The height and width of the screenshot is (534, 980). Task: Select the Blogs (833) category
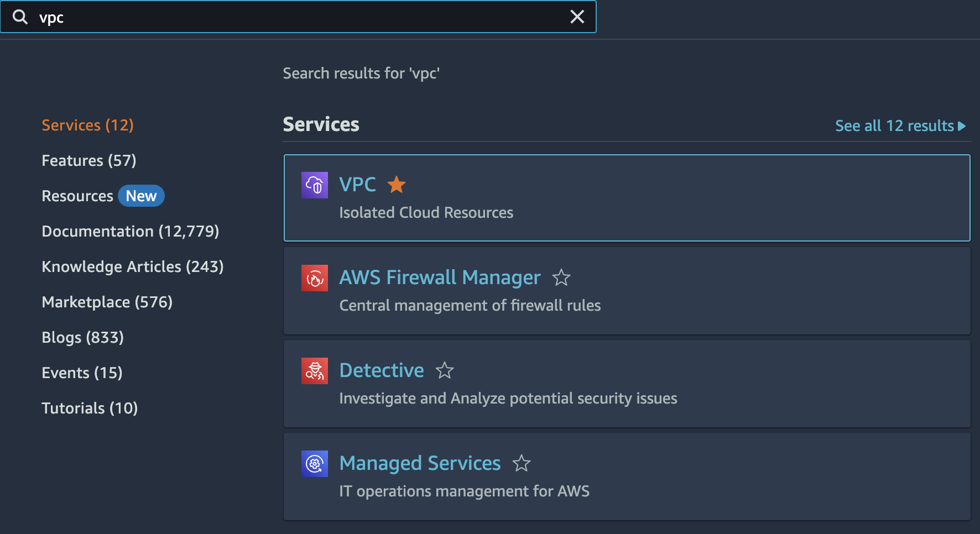pos(83,337)
